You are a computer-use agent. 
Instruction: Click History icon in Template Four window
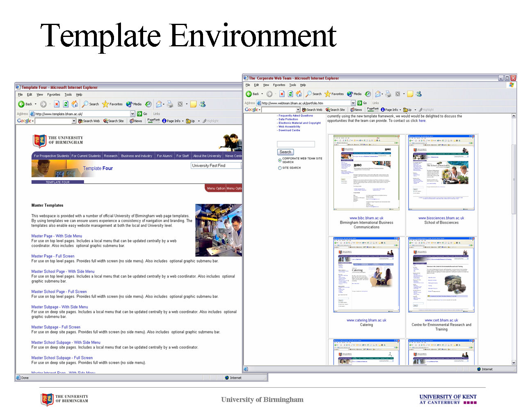pos(148,104)
